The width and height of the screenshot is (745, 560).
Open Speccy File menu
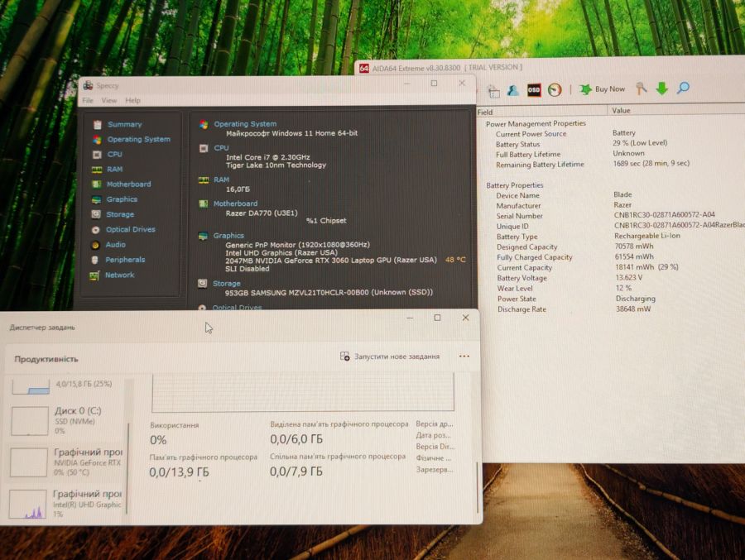[88, 101]
